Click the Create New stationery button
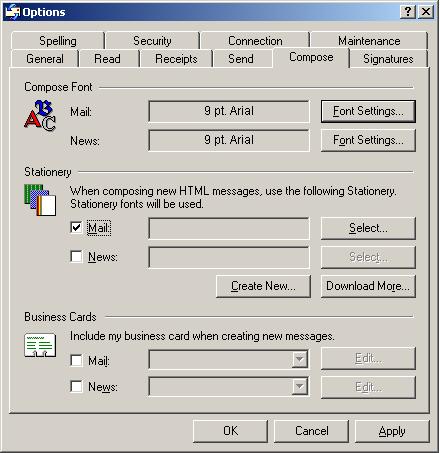Image resolution: width=440 pixels, height=453 pixels. coord(263,286)
